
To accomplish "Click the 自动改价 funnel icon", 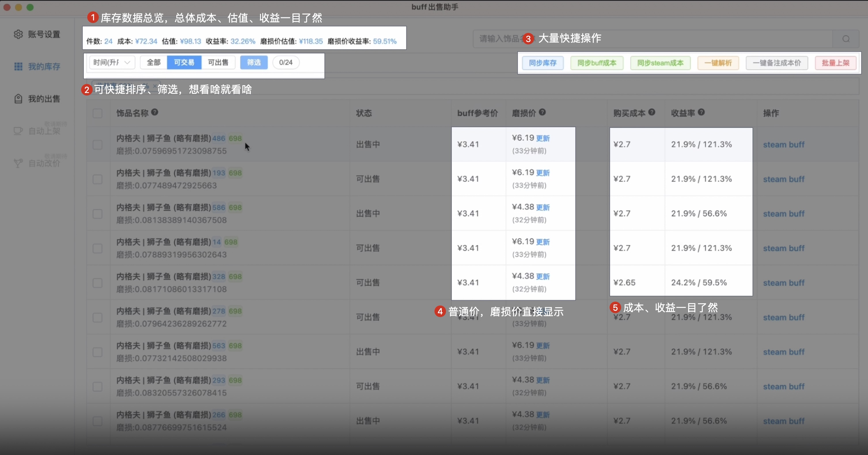I will (x=18, y=163).
